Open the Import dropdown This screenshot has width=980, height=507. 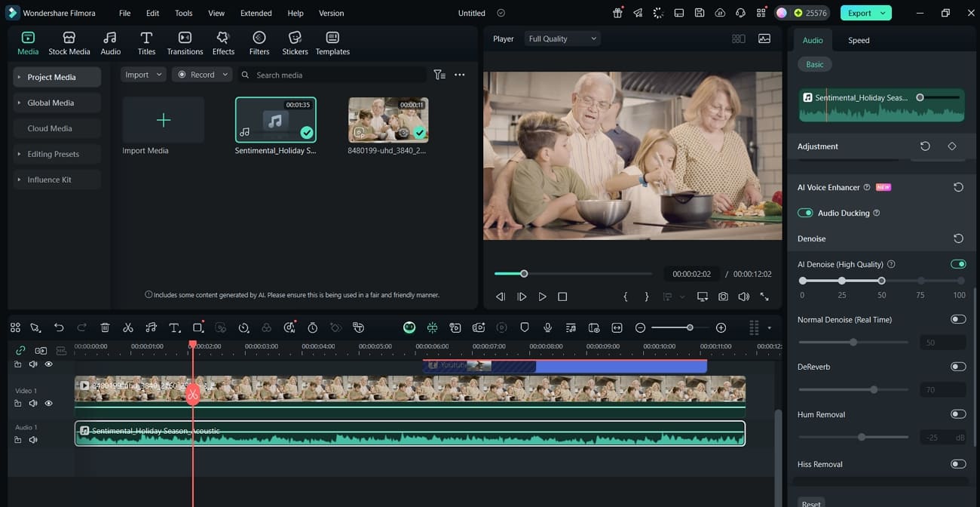143,75
